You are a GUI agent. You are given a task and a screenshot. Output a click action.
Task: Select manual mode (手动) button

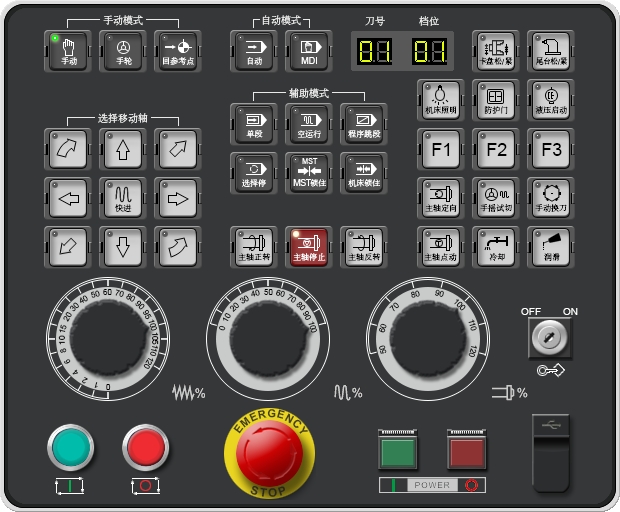pos(69,51)
